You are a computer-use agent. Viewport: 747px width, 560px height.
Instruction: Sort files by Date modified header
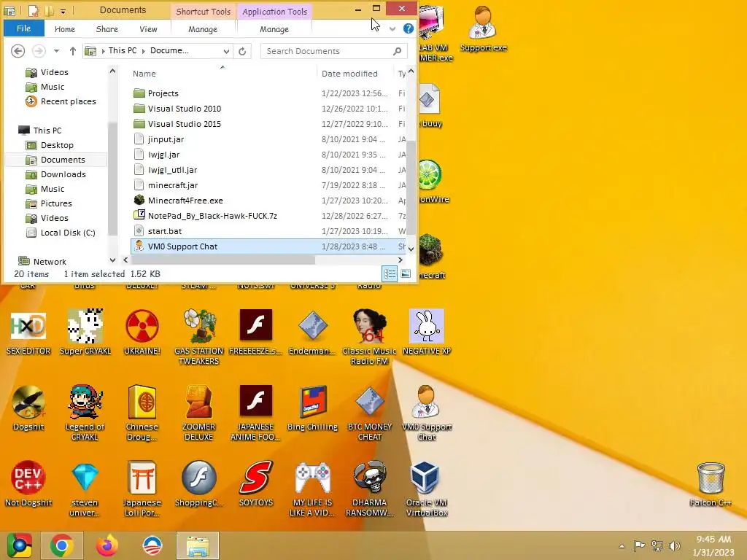coord(349,74)
